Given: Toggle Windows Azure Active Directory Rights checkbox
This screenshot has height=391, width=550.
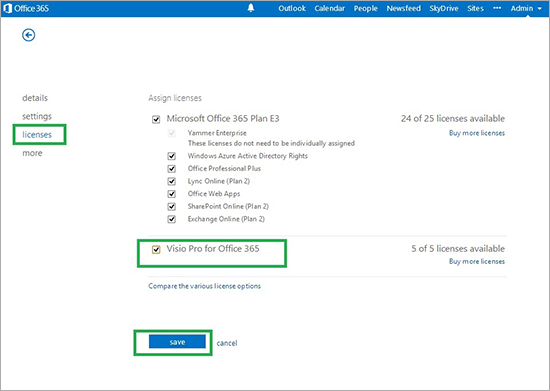Looking at the screenshot, I should click(172, 156).
